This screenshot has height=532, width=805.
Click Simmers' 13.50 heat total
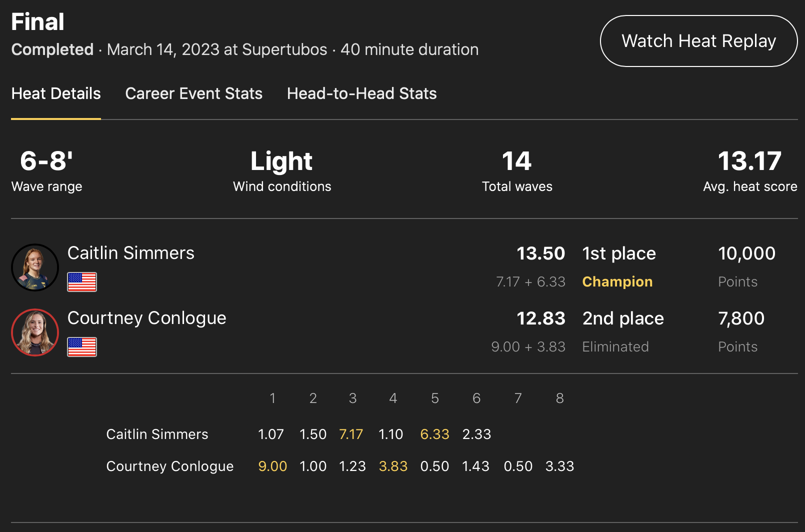[x=540, y=253]
